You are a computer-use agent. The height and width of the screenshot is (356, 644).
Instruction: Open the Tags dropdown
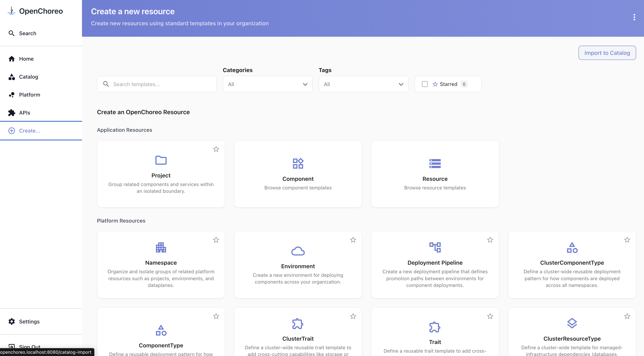pyautogui.click(x=363, y=84)
